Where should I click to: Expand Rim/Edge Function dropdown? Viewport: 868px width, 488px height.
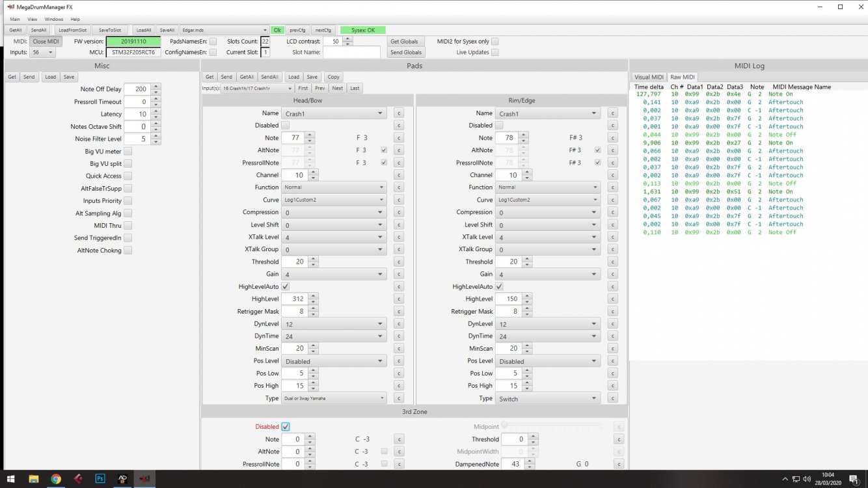coord(549,187)
